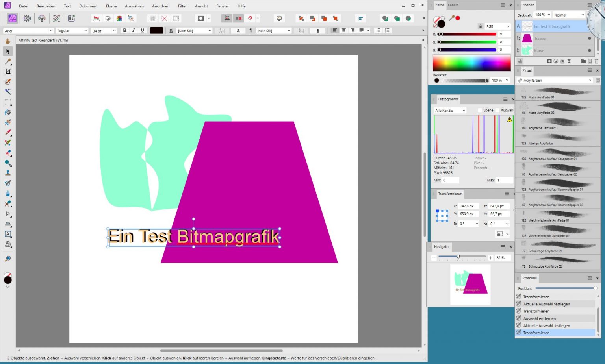Pick the Trapezoid shape tool
The width and height of the screenshot is (605, 364).
(x=8, y=224)
